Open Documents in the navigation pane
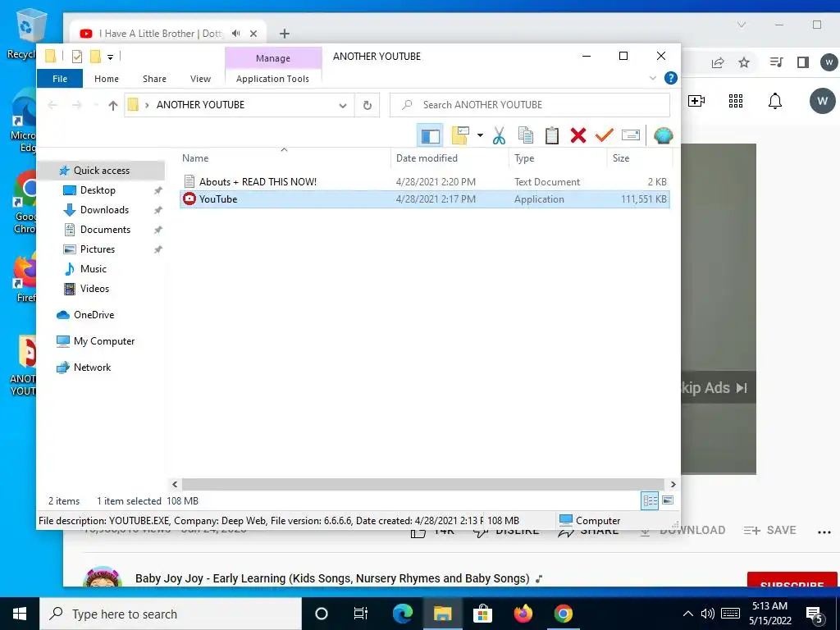The image size is (840, 630). (x=105, y=230)
